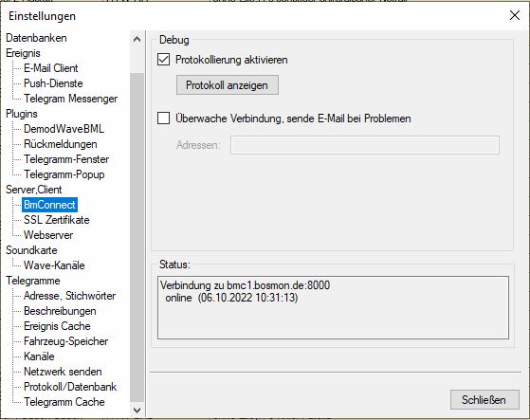
Task: Select Push-Dienste tree entry
Action: pos(53,83)
